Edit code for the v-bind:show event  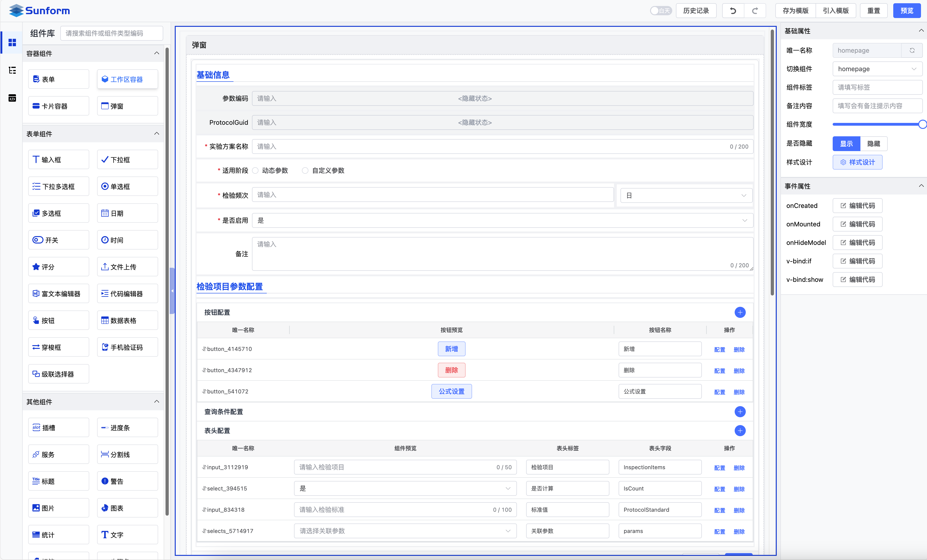[857, 280]
